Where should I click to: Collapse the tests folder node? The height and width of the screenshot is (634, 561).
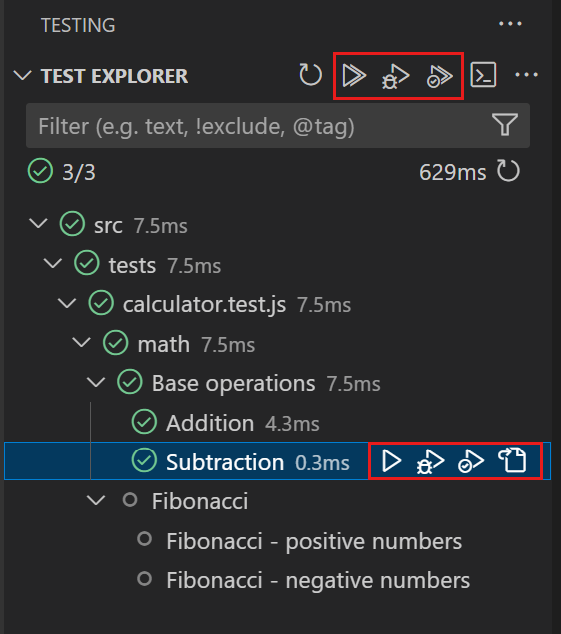[53, 264]
